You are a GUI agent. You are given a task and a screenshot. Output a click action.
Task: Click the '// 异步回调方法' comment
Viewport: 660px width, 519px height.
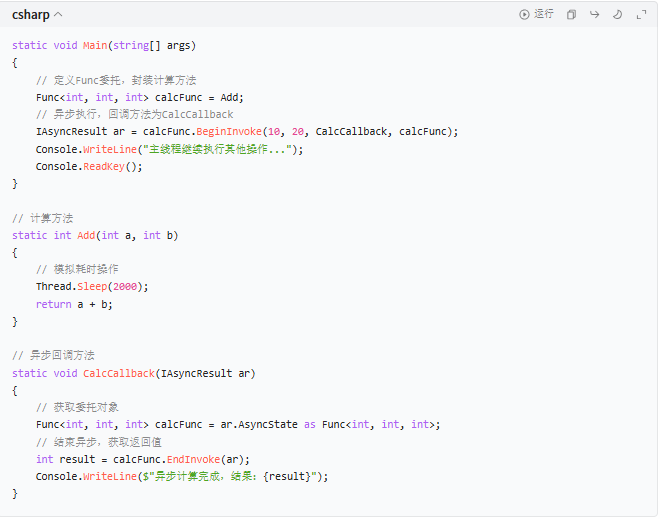point(54,356)
